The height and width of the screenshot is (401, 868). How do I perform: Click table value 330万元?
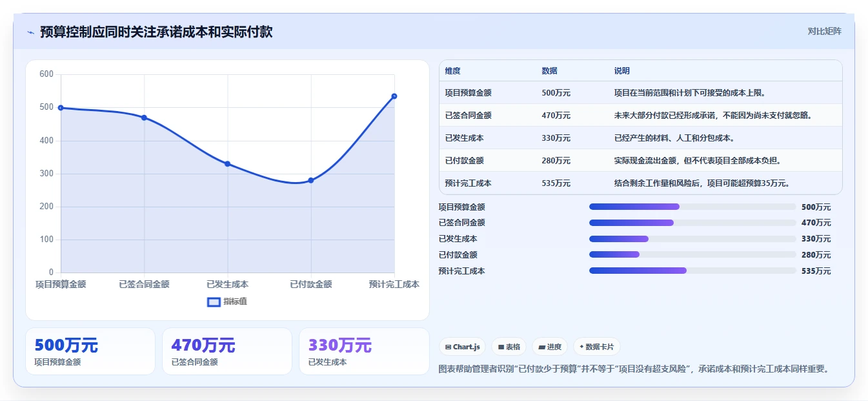click(556, 138)
